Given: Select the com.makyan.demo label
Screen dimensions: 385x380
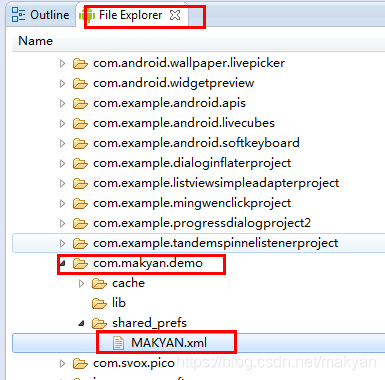Looking at the screenshot, I should 148,263.
